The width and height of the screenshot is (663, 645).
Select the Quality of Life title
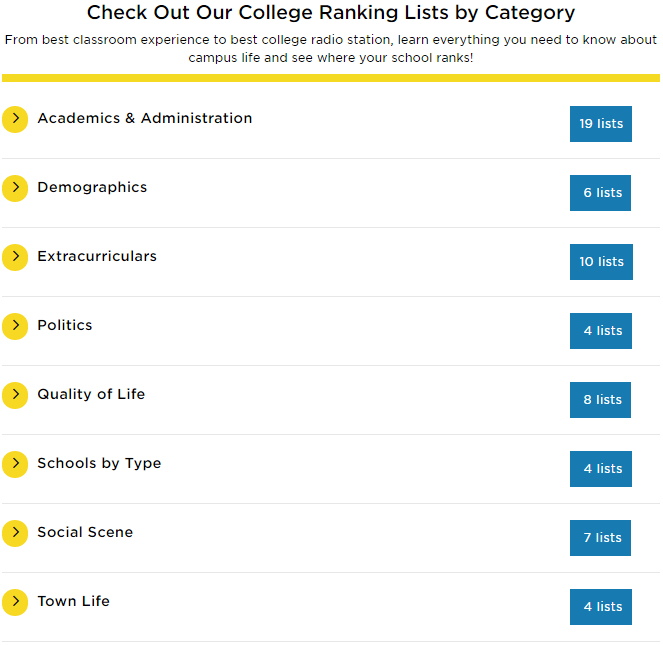click(91, 394)
